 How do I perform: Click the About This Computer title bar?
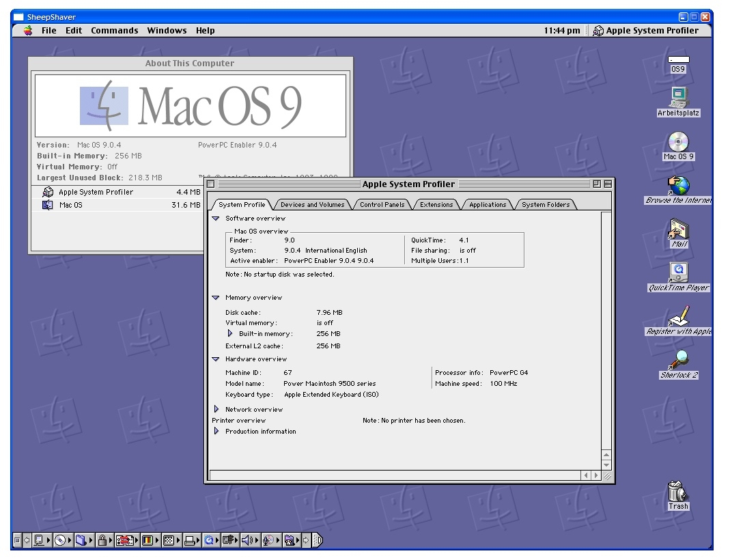point(190,63)
